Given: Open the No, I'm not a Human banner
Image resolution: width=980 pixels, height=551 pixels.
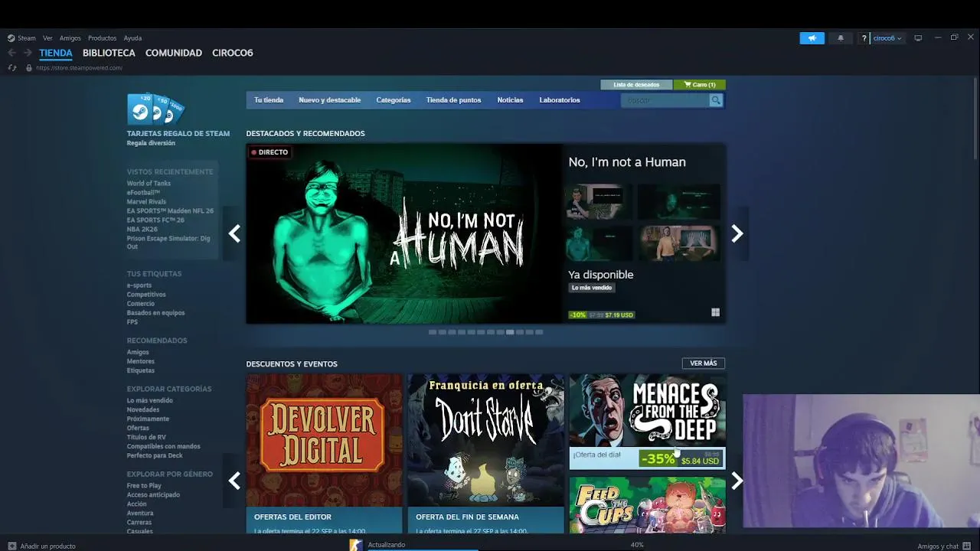Looking at the screenshot, I should pos(404,233).
